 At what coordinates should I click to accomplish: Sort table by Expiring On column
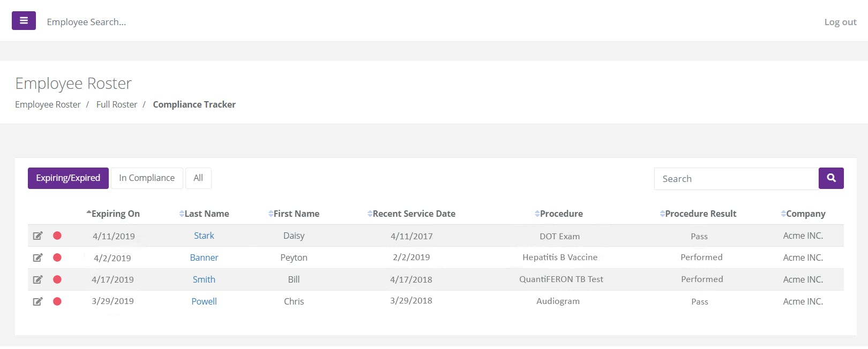pyautogui.click(x=115, y=214)
